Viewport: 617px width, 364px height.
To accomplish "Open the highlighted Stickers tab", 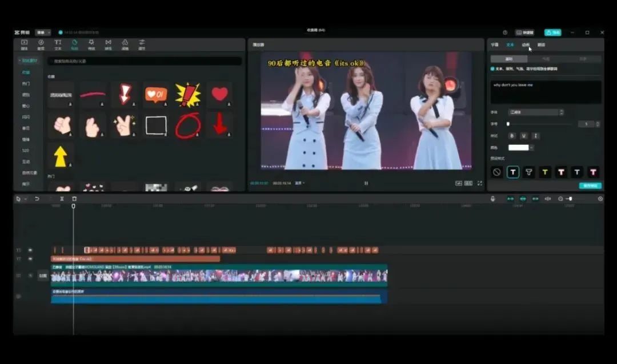I will pos(74,45).
